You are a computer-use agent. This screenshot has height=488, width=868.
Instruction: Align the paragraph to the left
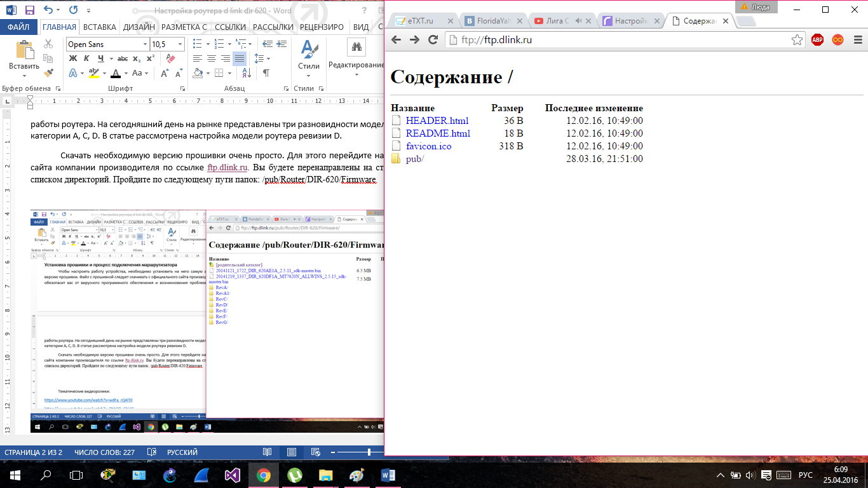tap(197, 58)
